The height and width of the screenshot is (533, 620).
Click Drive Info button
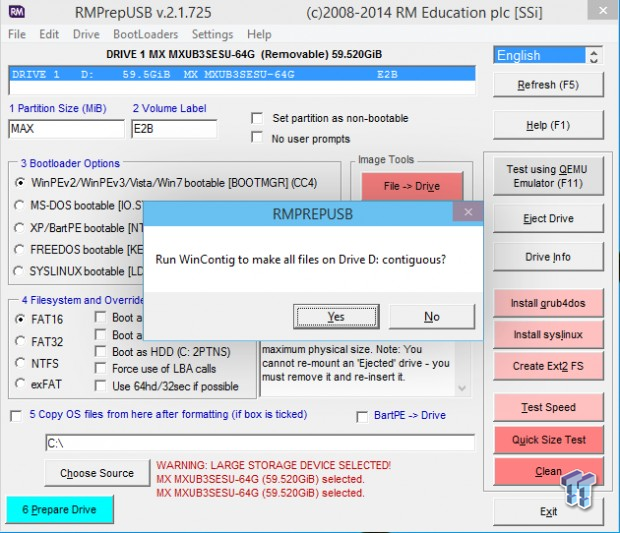(x=548, y=257)
